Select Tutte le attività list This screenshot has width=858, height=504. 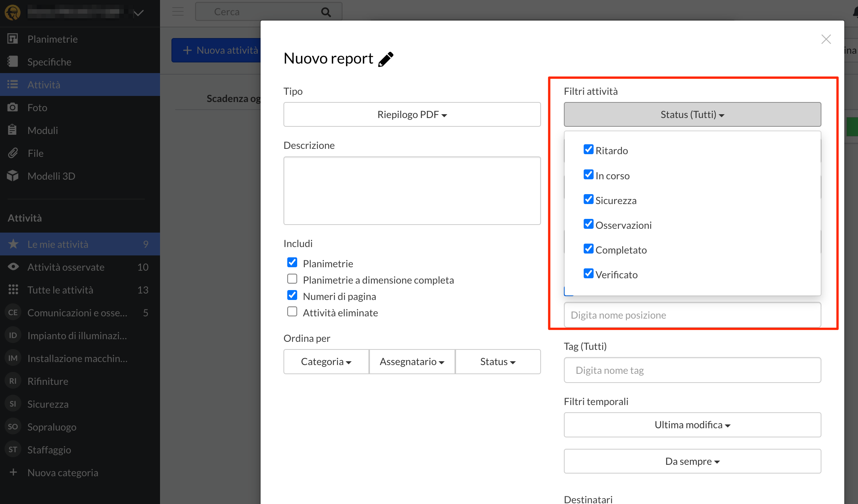pos(80,290)
